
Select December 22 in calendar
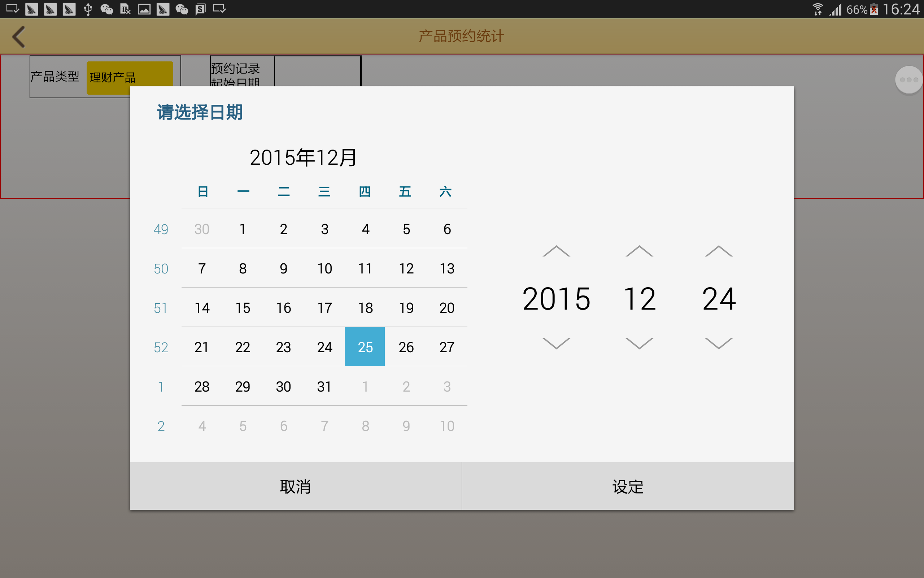[x=243, y=347]
